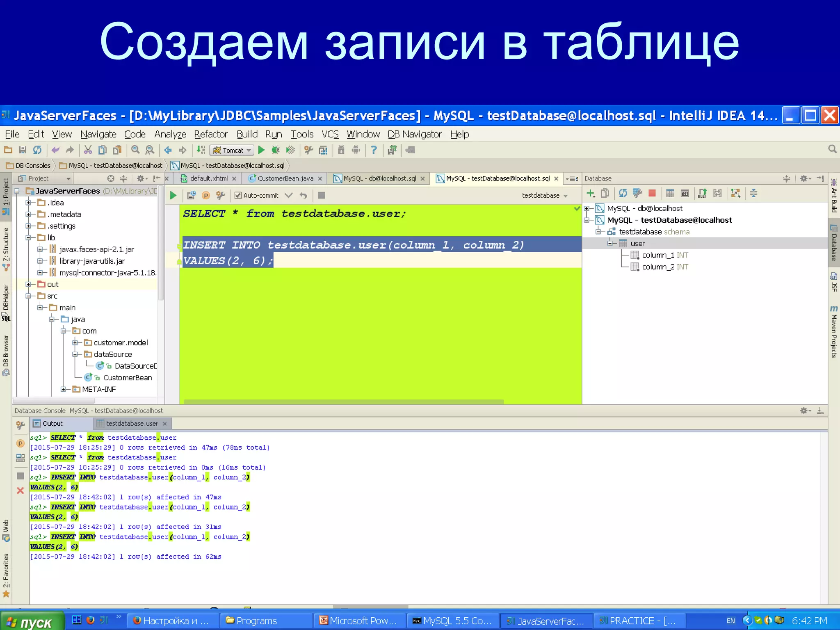840x630 pixels.
Task: Collapse the lib folder node
Action: coord(28,237)
